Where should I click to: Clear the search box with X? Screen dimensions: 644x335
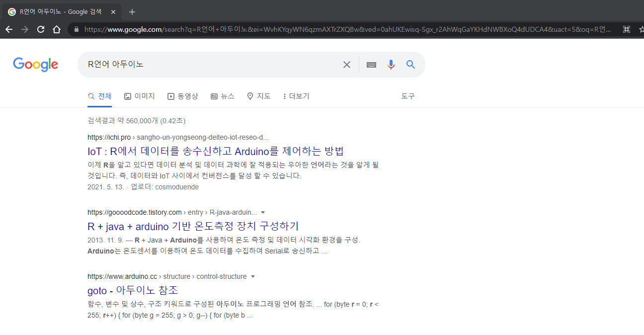(347, 65)
